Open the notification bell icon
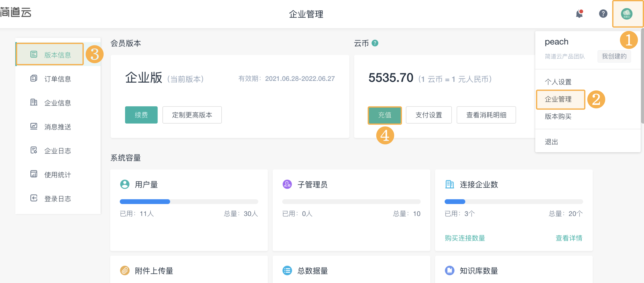The width and height of the screenshot is (644, 283). (x=579, y=14)
